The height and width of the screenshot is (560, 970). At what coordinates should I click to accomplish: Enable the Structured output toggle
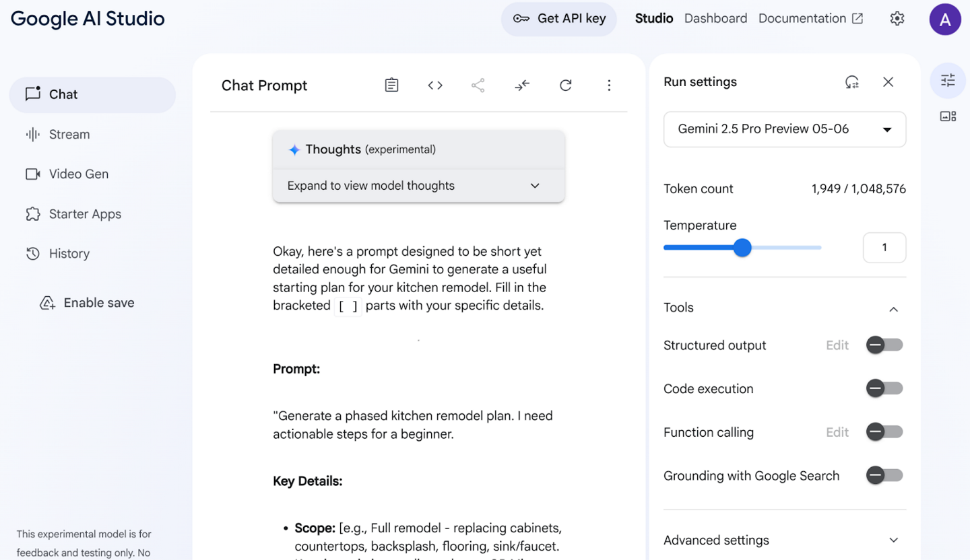click(x=884, y=345)
